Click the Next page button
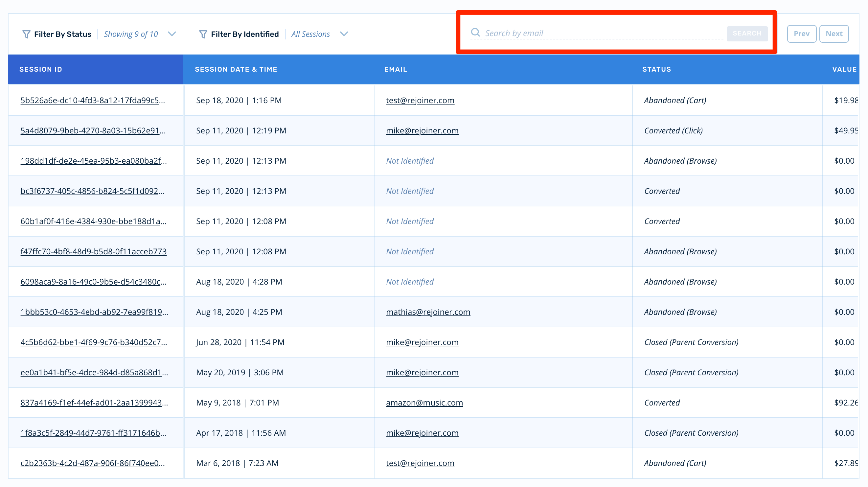This screenshot has width=868, height=487. pyautogui.click(x=834, y=34)
